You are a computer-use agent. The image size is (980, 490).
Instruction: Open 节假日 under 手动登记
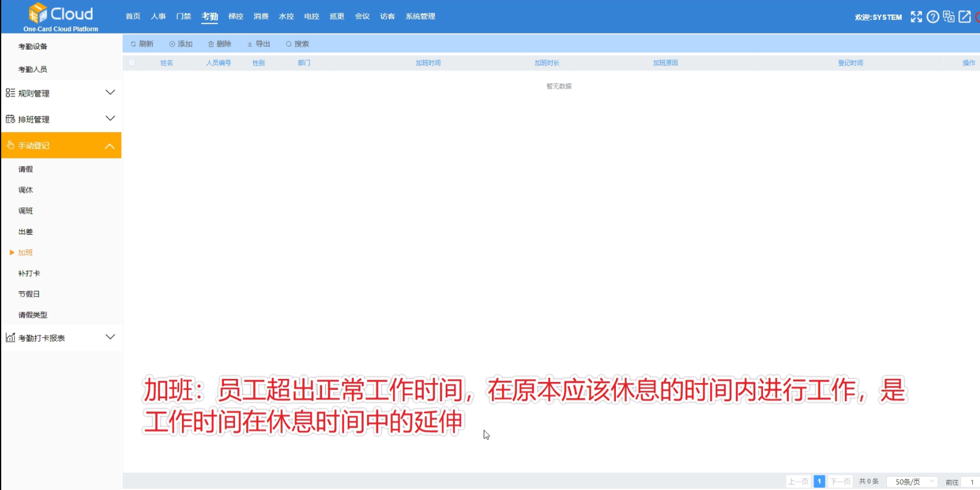click(x=29, y=294)
